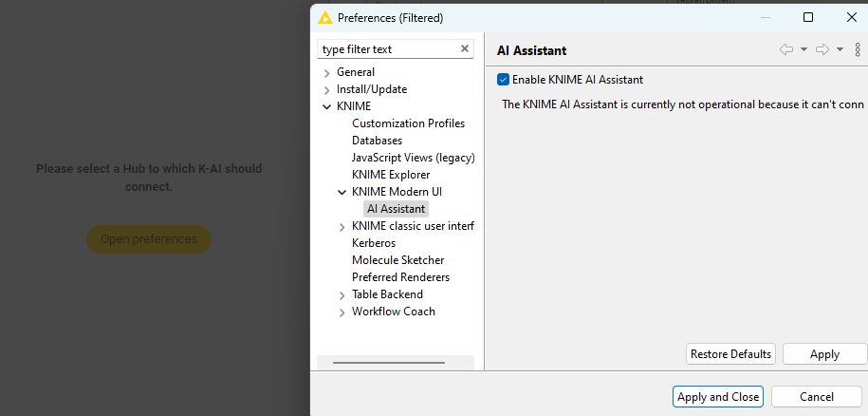The width and height of the screenshot is (868, 416).
Task: Collapse the KNIME tree node
Action: coord(326,107)
